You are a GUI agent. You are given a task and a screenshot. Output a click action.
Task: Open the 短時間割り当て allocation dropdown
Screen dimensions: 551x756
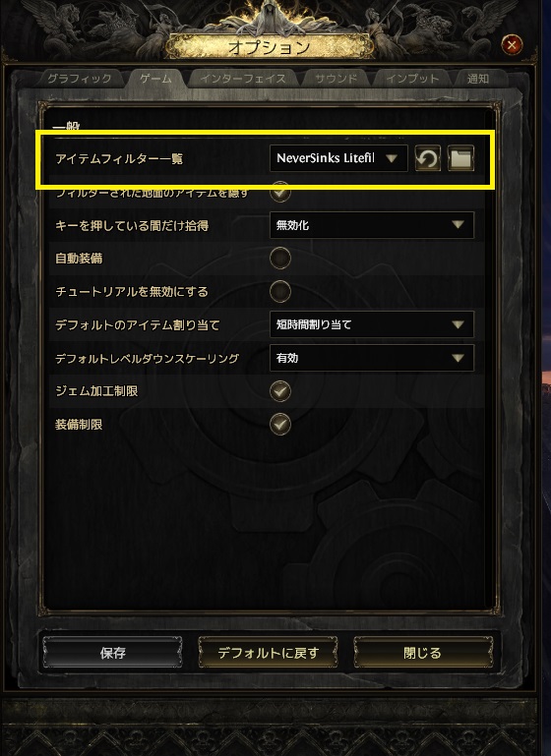[x=372, y=324]
